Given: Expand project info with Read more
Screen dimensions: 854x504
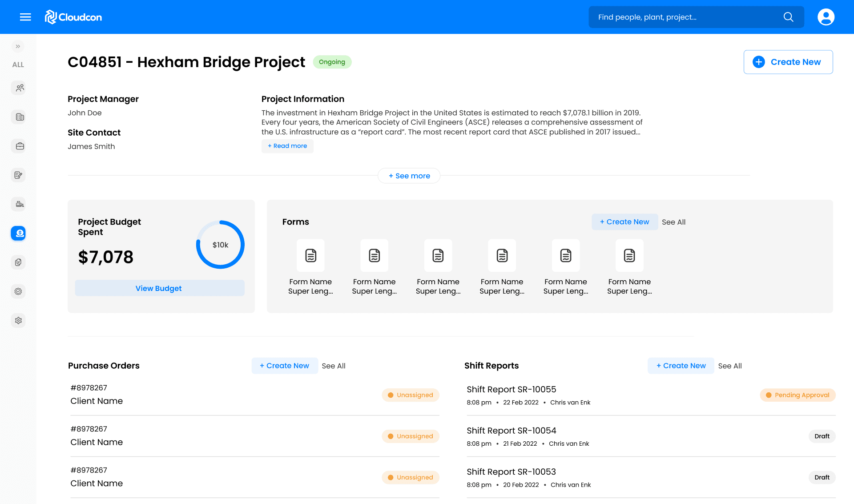Looking at the screenshot, I should 287,146.
